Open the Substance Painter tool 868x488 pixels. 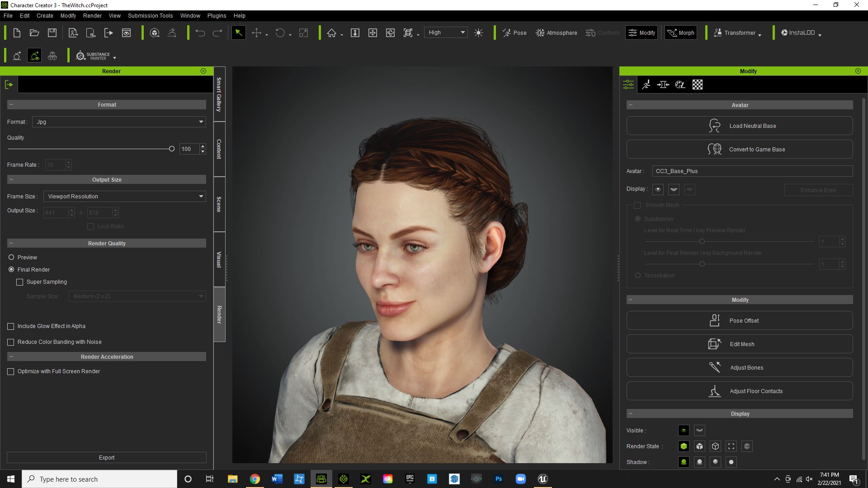pyautogui.click(x=93, y=56)
